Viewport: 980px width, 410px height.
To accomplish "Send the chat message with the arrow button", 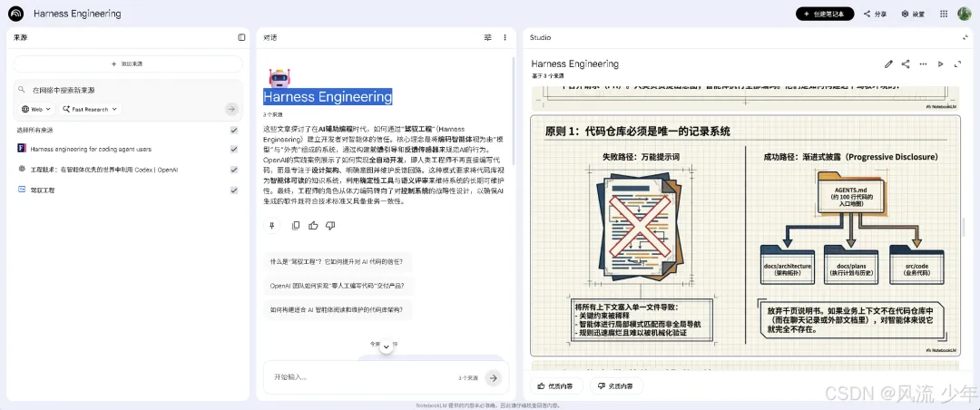I will click(x=494, y=377).
